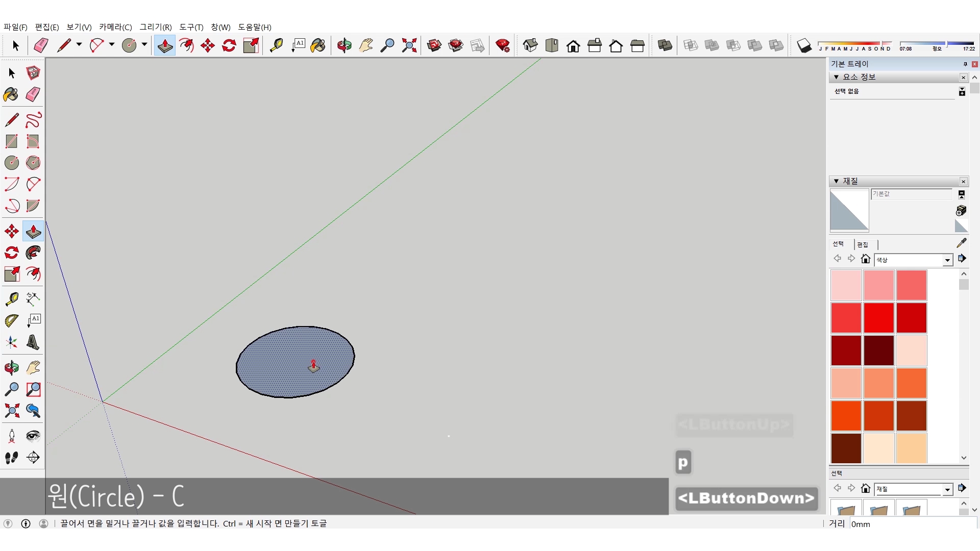Select the Eraser tool in left toolbar
This screenshot has width=980, height=551.
33,94
